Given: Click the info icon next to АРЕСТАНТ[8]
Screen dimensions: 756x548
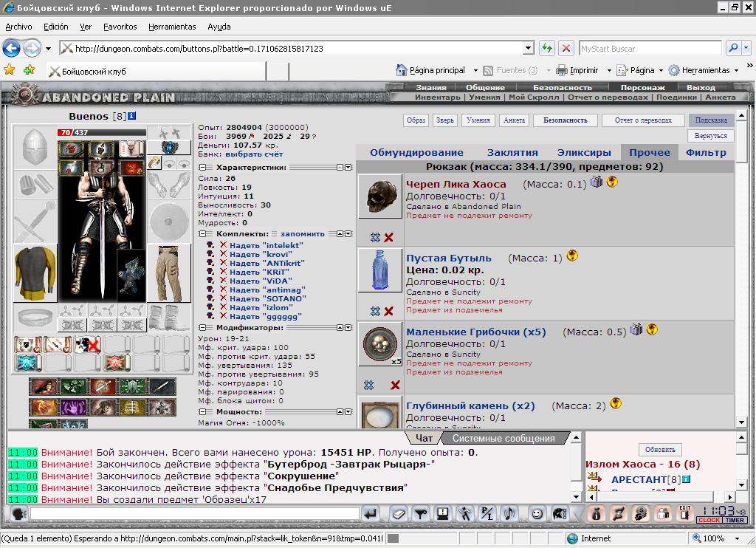Looking at the screenshot, I should pos(686,479).
